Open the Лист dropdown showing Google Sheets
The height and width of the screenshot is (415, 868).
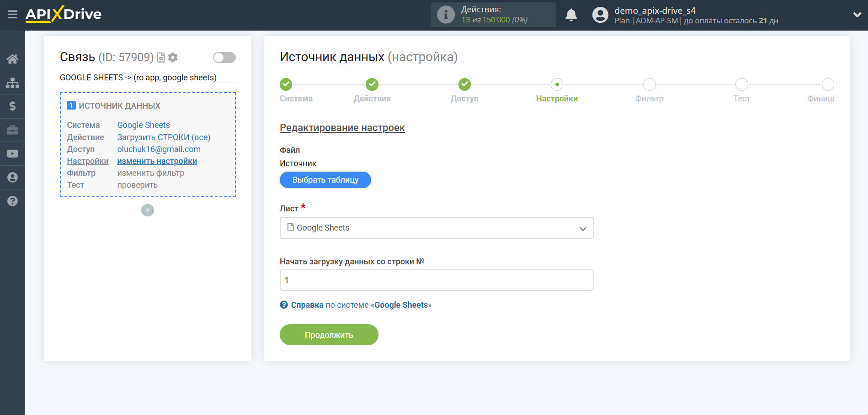(x=436, y=227)
